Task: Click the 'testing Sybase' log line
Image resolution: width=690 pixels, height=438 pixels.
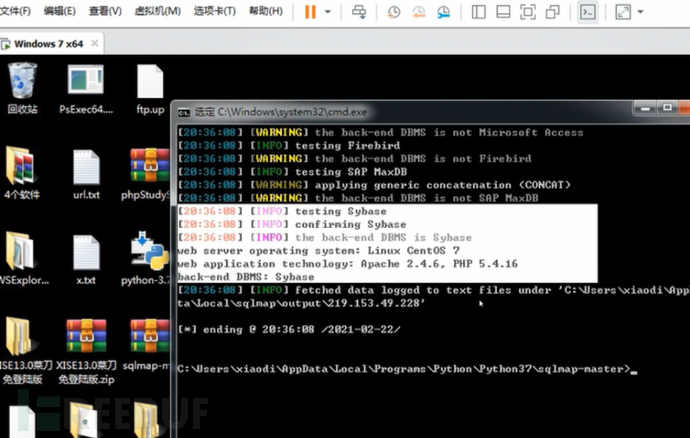Action: click(282, 211)
